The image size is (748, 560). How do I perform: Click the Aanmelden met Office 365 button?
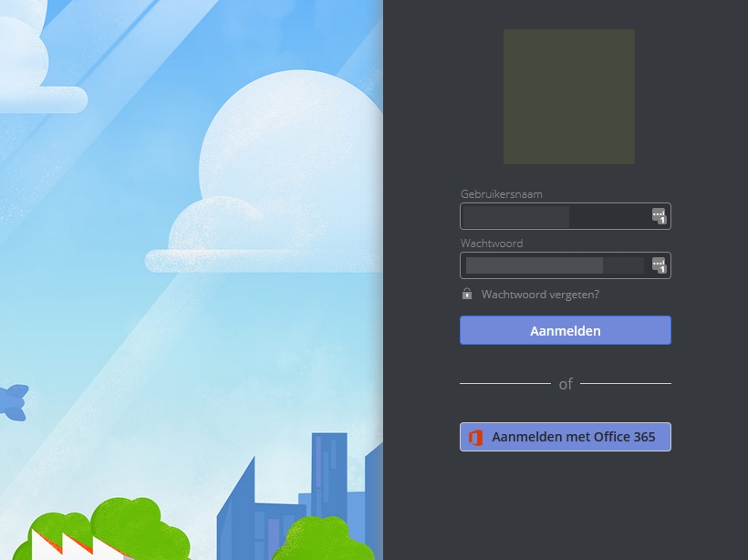[x=565, y=437]
